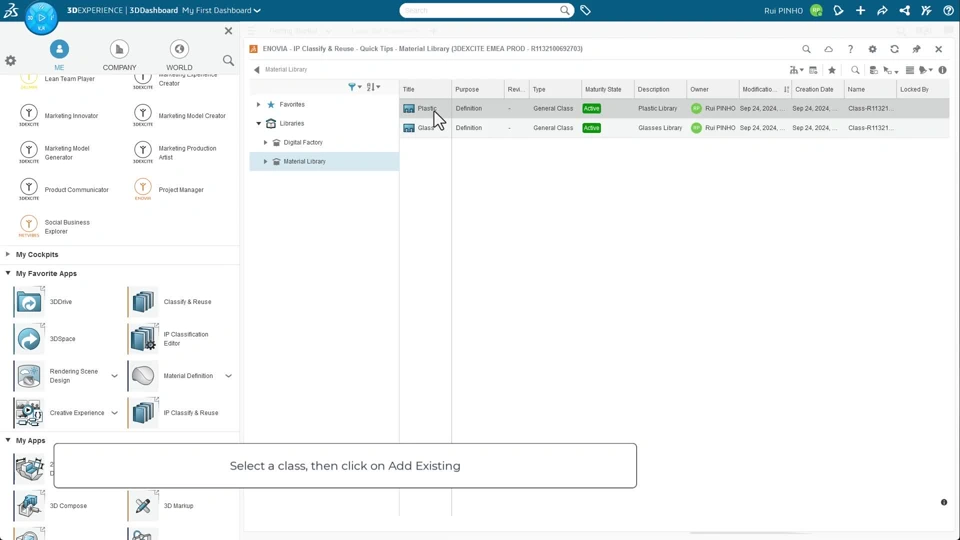The height and width of the screenshot is (540, 960).
Task: Open the information panel icon
Action: click(942, 70)
